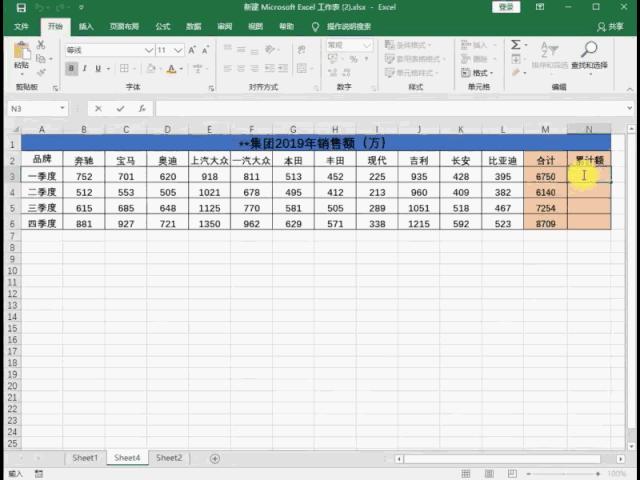This screenshot has height=480, width=640.
Task: Toggle Align Right
Action: 255,69
